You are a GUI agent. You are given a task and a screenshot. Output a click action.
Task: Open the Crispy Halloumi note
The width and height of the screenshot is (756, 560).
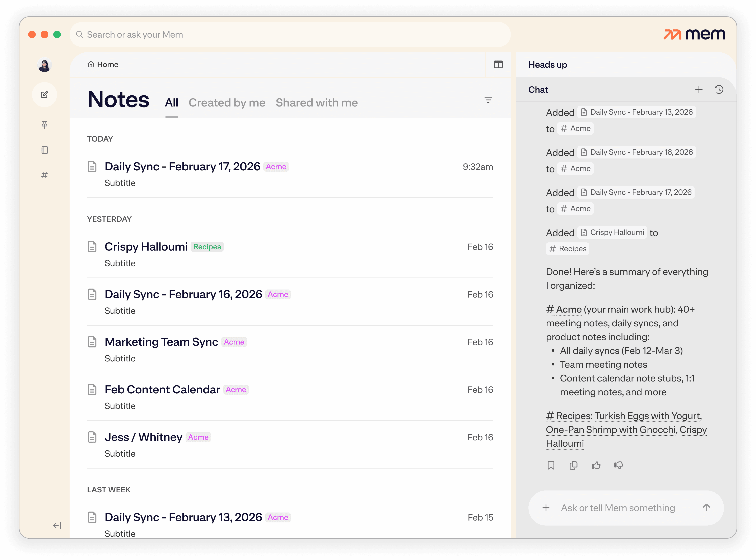click(x=146, y=246)
